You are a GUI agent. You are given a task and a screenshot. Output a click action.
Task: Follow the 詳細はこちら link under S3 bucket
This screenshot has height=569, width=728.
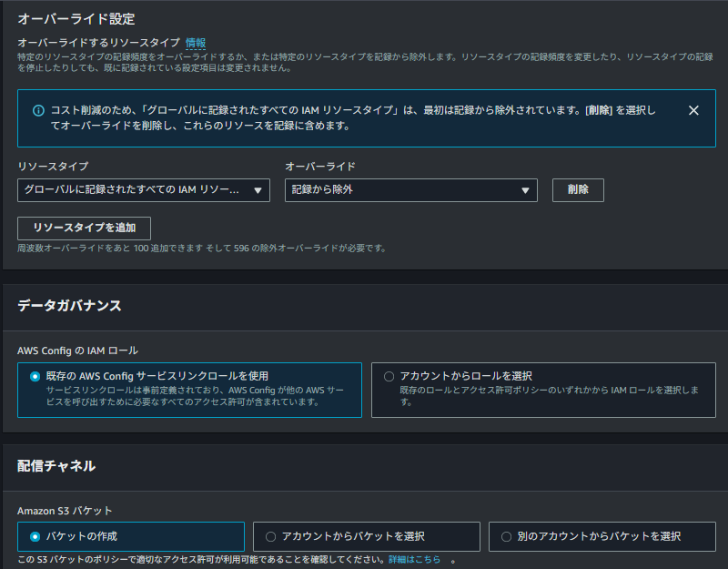[x=414, y=559]
